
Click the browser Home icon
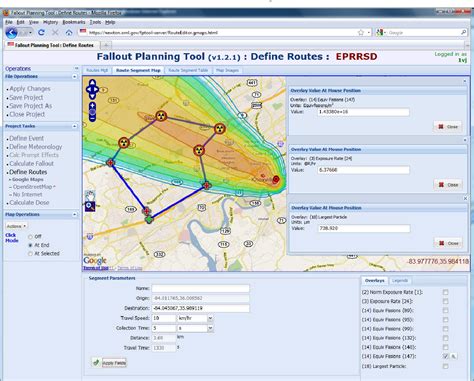(x=69, y=33)
